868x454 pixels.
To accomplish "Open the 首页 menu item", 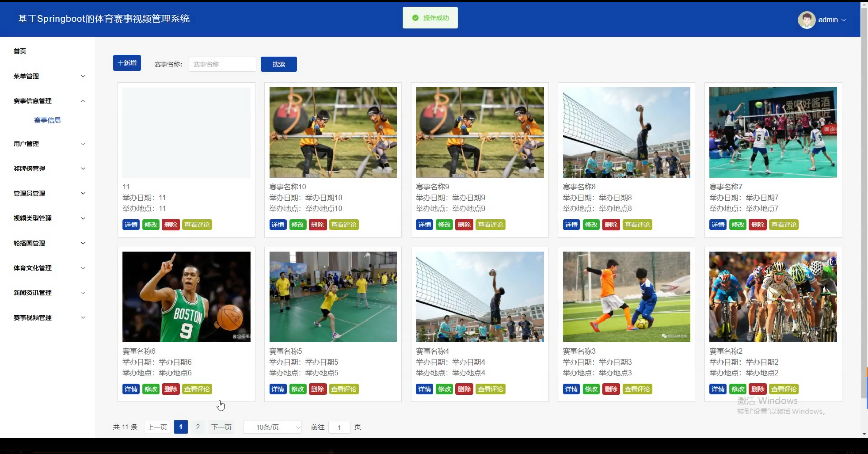I will 20,51.
